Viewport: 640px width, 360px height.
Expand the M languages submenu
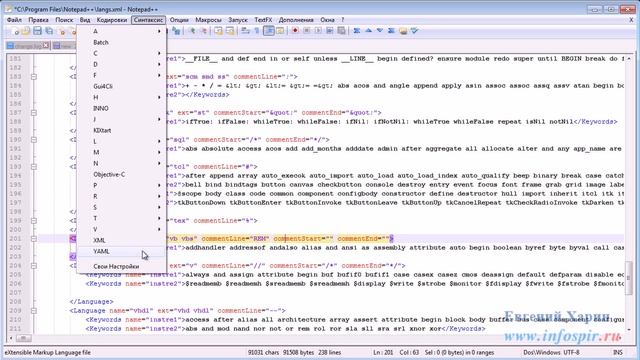tap(121, 153)
